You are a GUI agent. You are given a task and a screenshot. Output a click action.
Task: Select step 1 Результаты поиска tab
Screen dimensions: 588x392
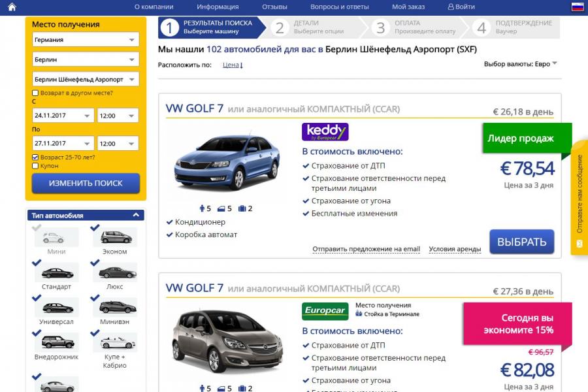pos(212,27)
